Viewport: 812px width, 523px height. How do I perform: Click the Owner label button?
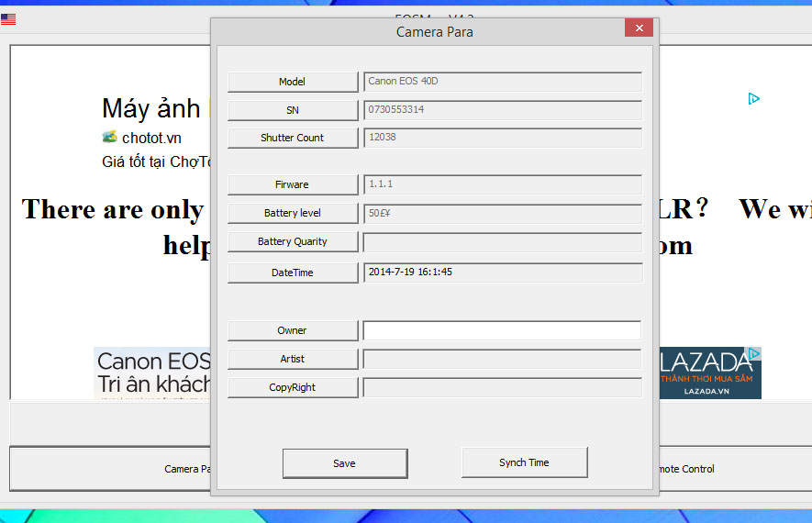(293, 330)
